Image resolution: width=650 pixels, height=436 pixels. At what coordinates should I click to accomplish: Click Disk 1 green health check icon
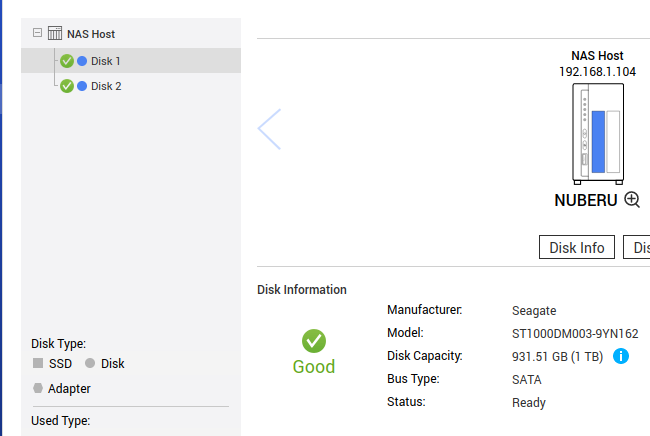point(67,61)
